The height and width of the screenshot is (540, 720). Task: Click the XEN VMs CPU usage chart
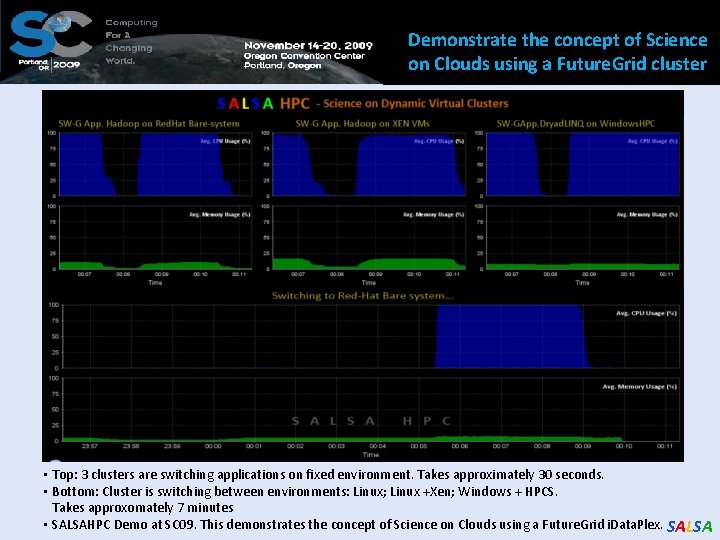tap(369, 164)
